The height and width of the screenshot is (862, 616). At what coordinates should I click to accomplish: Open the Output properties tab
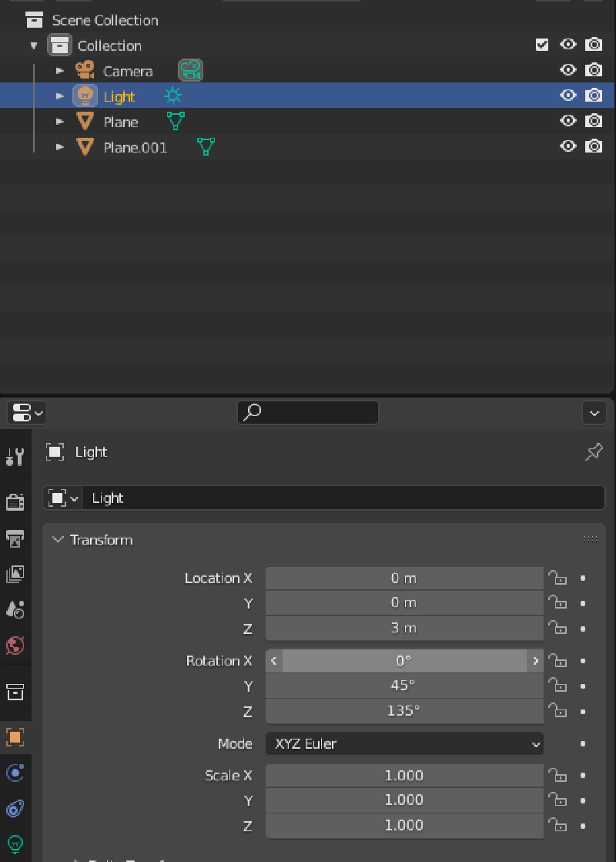(15, 538)
